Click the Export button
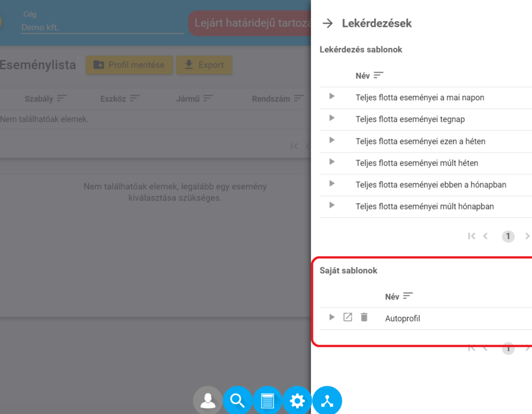The height and width of the screenshot is (414, 532). (x=205, y=65)
